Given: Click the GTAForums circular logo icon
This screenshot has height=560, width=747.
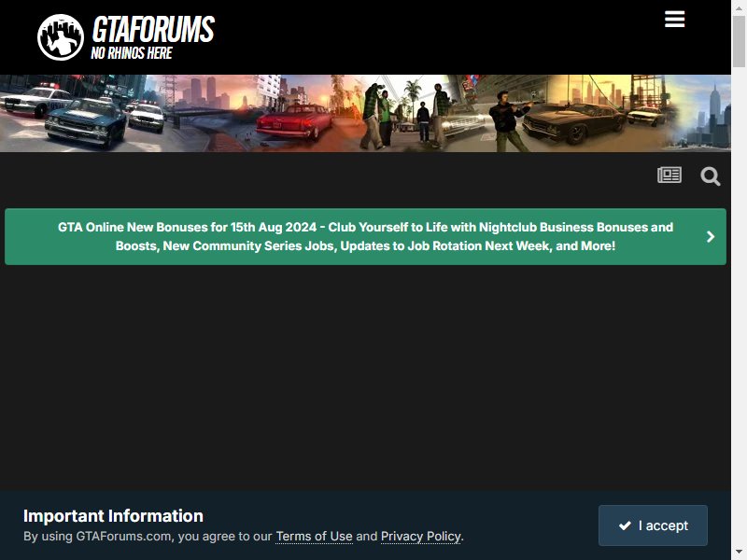Looking at the screenshot, I should (61, 37).
